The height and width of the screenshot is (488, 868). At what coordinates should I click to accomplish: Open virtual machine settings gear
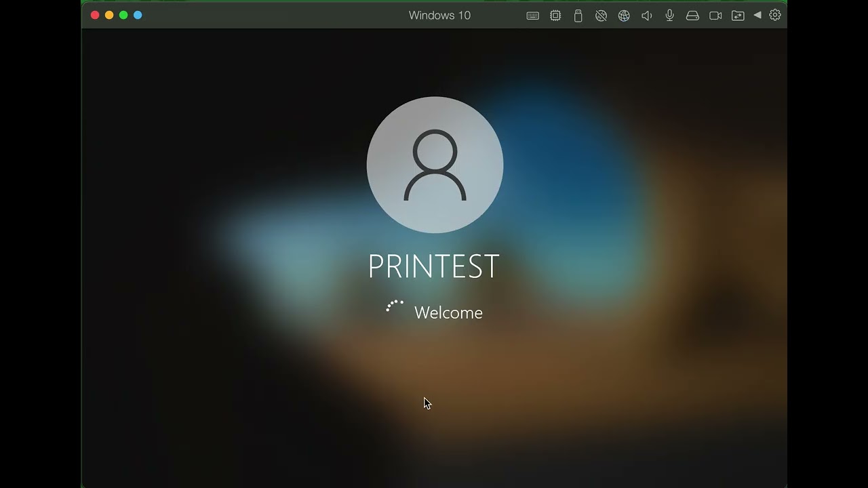pos(775,15)
